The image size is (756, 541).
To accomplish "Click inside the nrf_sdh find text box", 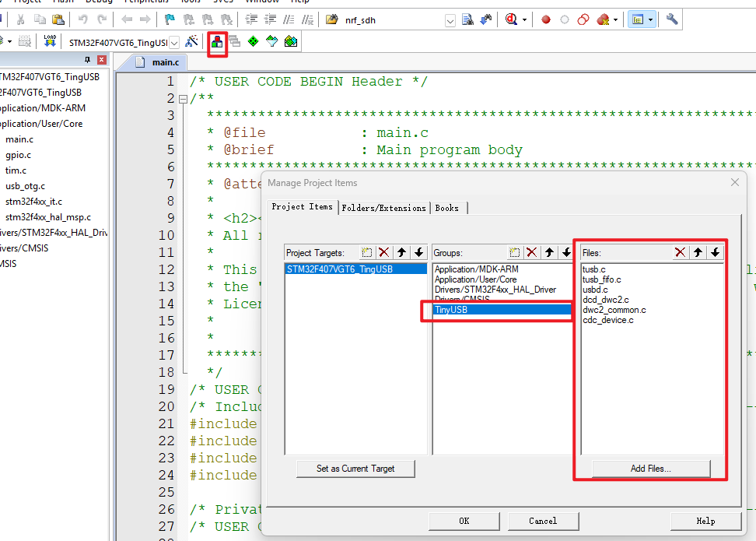I will pyautogui.click(x=394, y=21).
